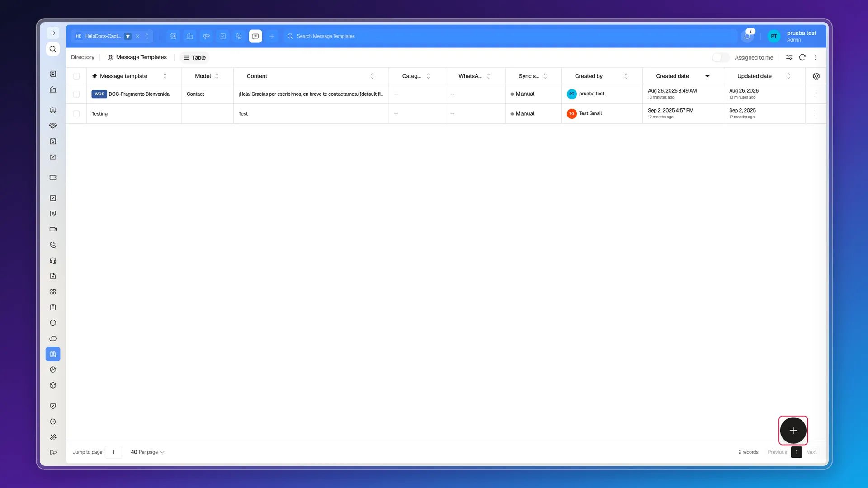
Task: Open row actions for DOC-Fragmento Bienvenida
Action: coord(816,94)
